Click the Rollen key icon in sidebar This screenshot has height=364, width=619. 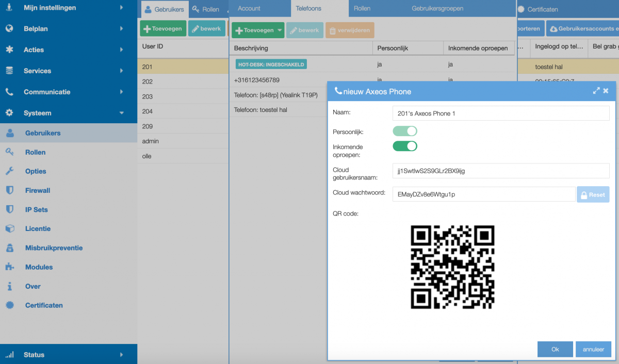[9, 152]
